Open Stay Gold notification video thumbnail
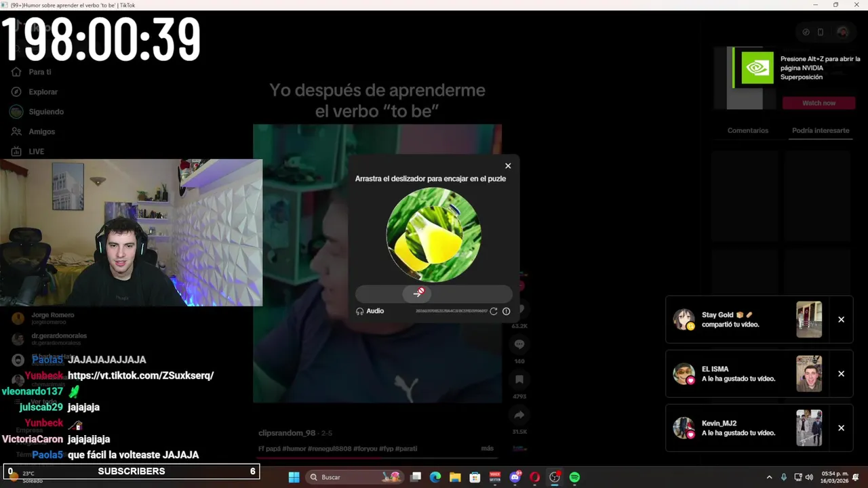Viewport: 868px width, 488px height. click(x=809, y=319)
